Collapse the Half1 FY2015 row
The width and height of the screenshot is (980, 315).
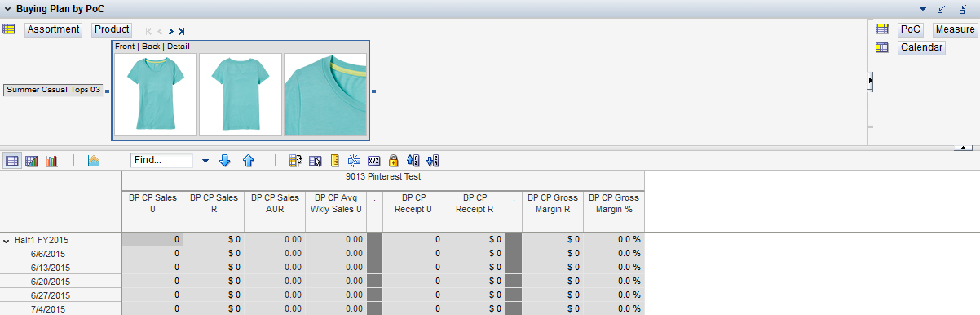point(7,241)
